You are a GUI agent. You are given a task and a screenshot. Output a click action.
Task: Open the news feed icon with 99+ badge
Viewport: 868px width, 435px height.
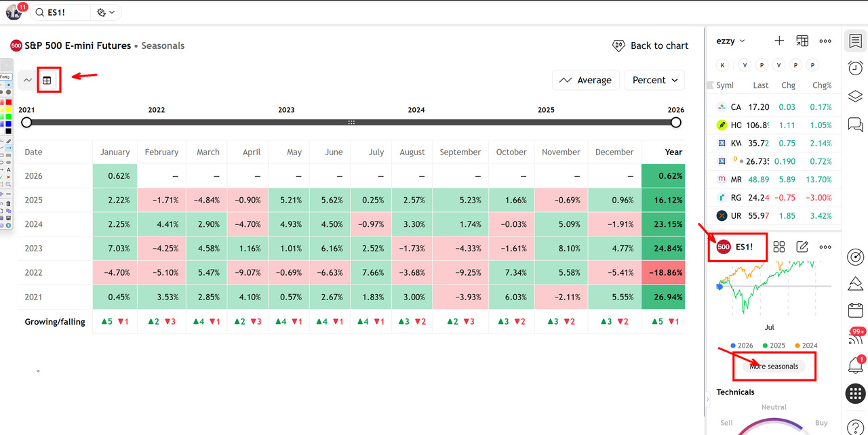[855, 338]
